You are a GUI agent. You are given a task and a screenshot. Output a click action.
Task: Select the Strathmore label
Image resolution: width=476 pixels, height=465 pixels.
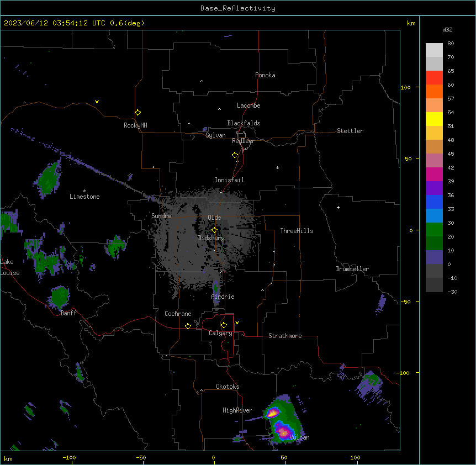[285, 336]
